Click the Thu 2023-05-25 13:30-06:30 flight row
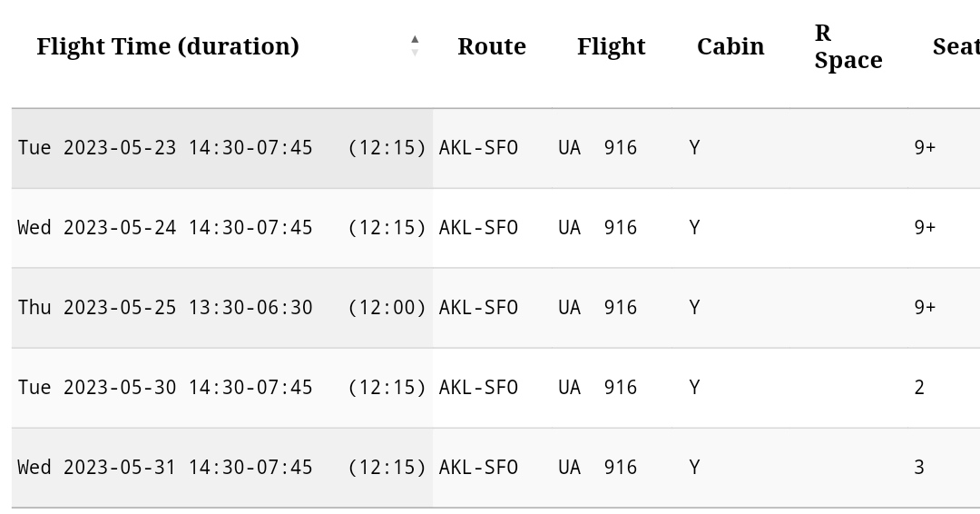The width and height of the screenshot is (980, 514). pyautogui.click(x=165, y=308)
